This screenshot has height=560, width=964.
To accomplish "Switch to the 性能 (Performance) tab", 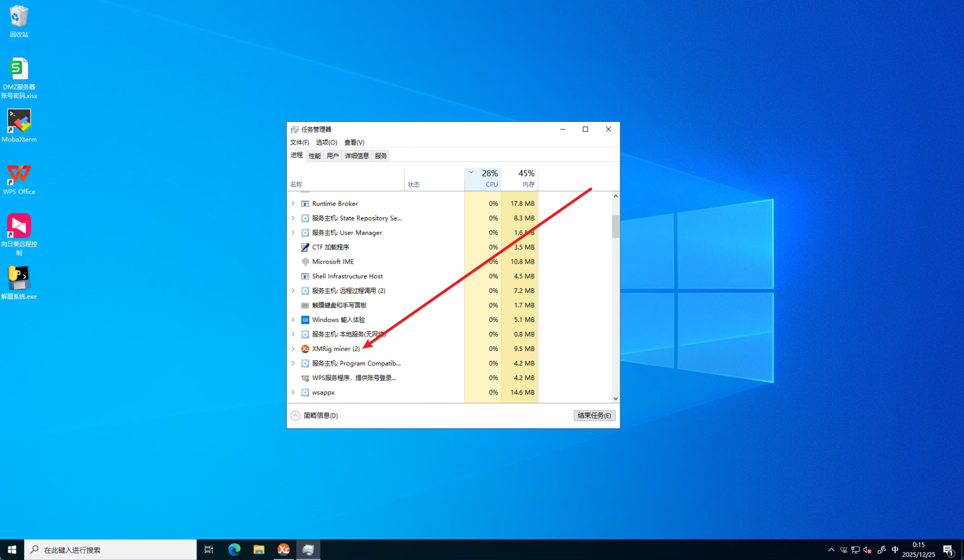I will pyautogui.click(x=315, y=156).
